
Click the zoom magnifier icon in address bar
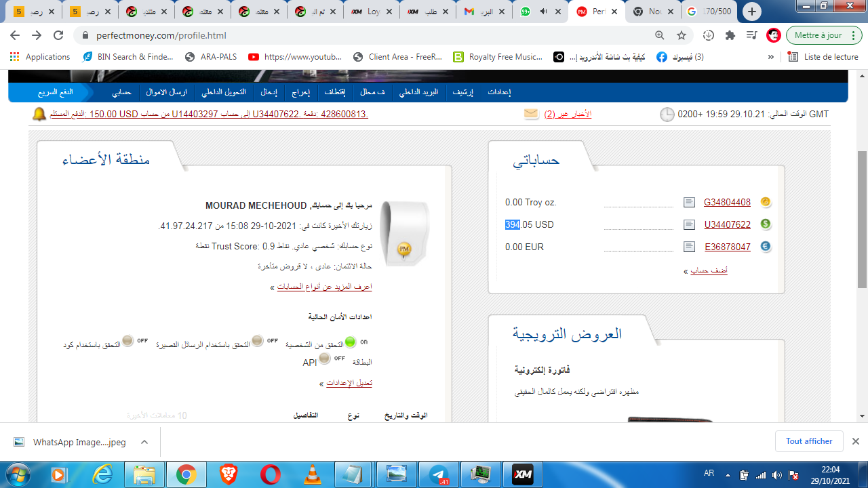point(660,35)
